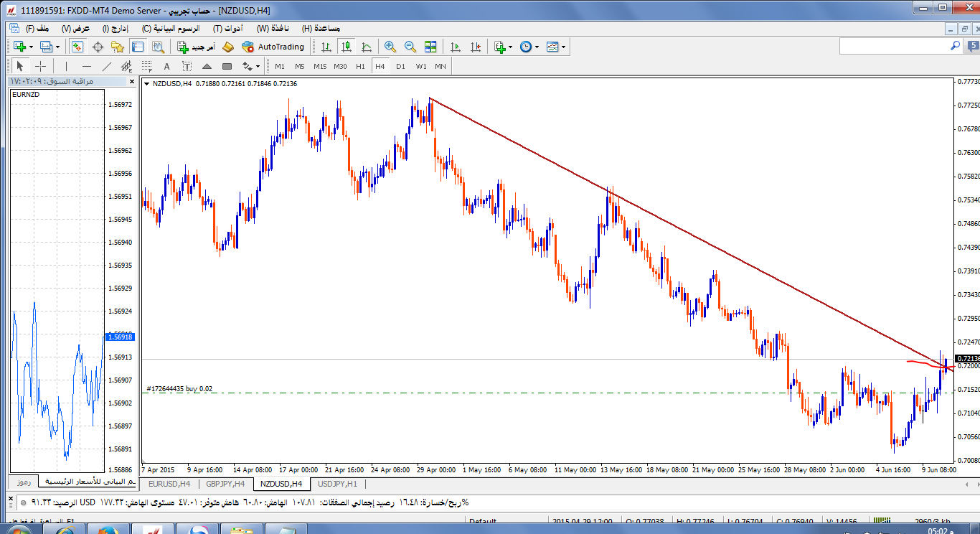Select the equidistant channel tool
Screen dimensions: 980x534
click(x=127, y=66)
